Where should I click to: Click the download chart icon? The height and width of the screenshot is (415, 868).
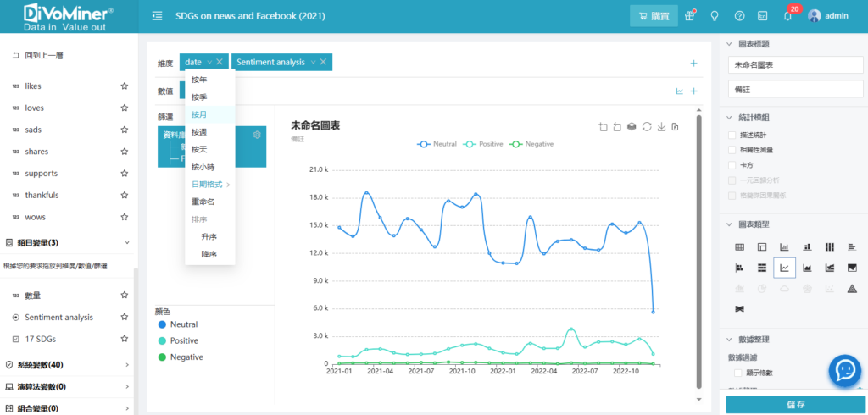point(661,127)
